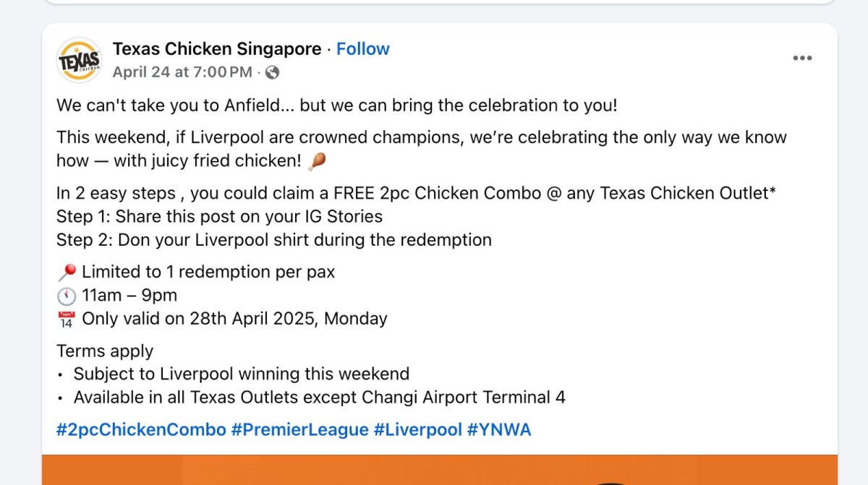The width and height of the screenshot is (868, 485).
Task: Follow Texas Chicken Singapore page
Action: tap(362, 49)
